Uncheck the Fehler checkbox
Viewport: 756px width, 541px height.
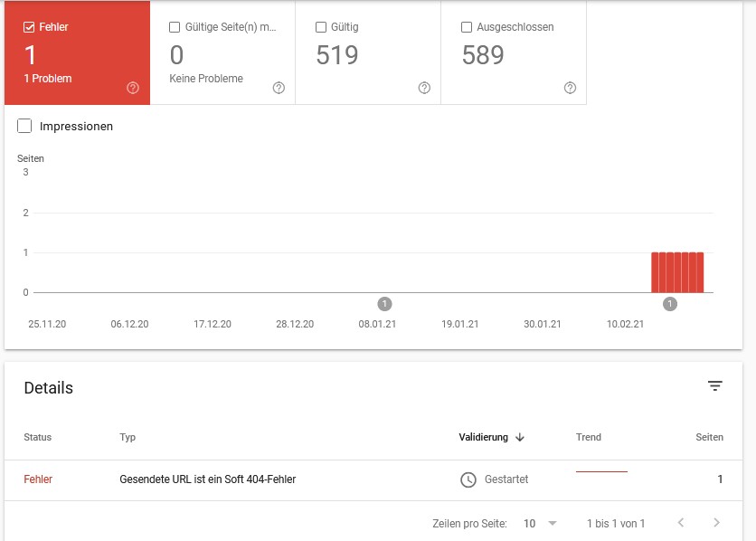(29, 27)
